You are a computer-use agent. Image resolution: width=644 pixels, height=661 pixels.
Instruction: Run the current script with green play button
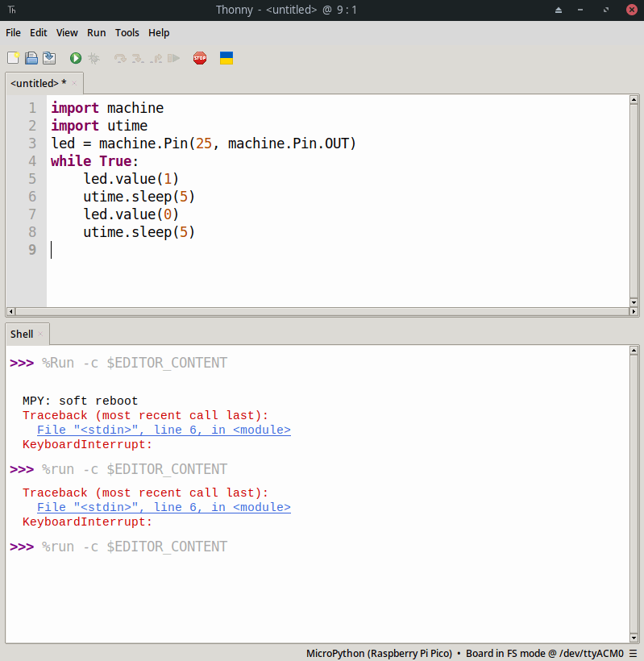point(76,58)
